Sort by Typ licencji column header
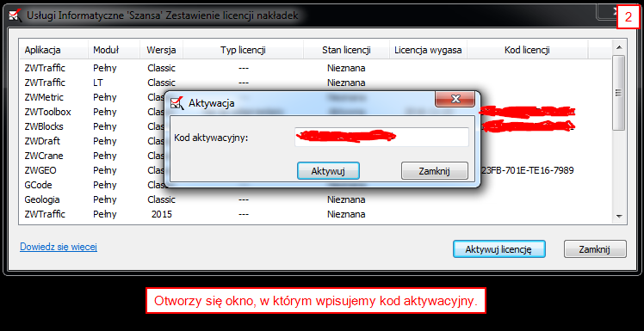The width and height of the screenshot is (644, 331). click(243, 50)
